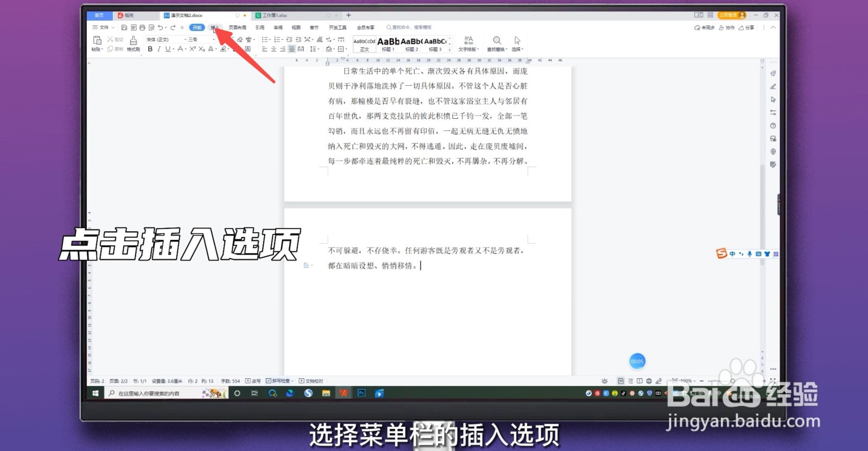868x451 pixels.
Task: Toggle Bold formatting
Action: coord(150,49)
